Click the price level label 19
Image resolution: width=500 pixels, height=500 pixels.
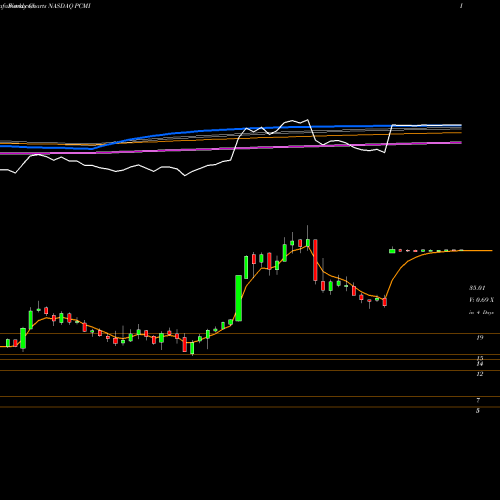(480, 338)
